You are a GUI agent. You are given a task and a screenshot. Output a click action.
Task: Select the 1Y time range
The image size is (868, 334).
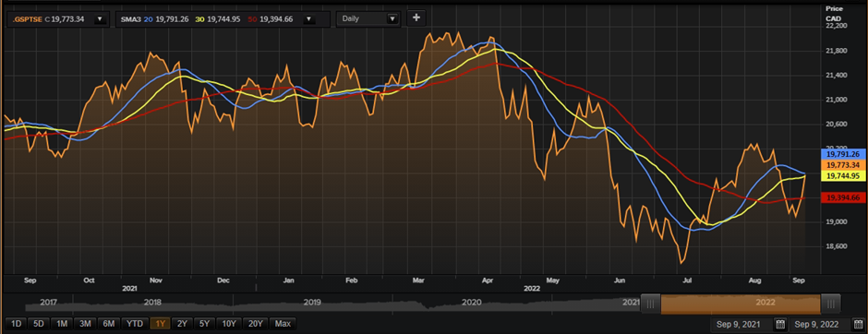coord(160,324)
